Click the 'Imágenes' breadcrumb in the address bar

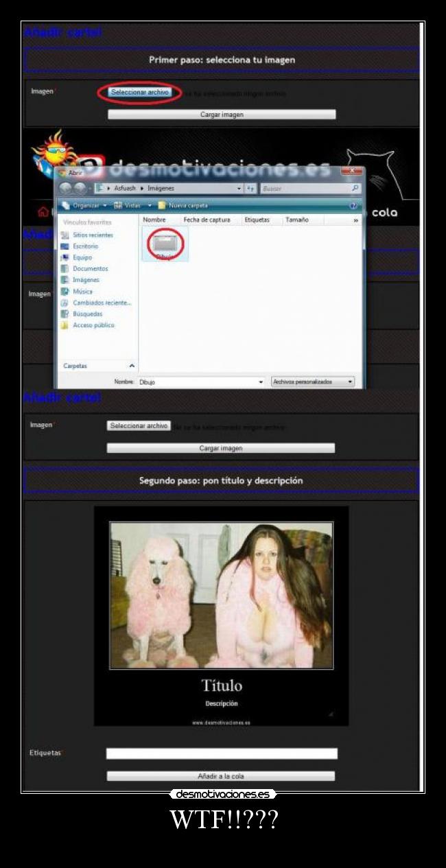tap(161, 188)
